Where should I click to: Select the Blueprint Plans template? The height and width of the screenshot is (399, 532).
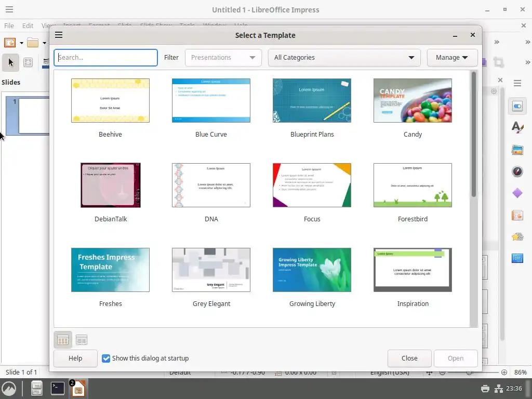pos(312,108)
